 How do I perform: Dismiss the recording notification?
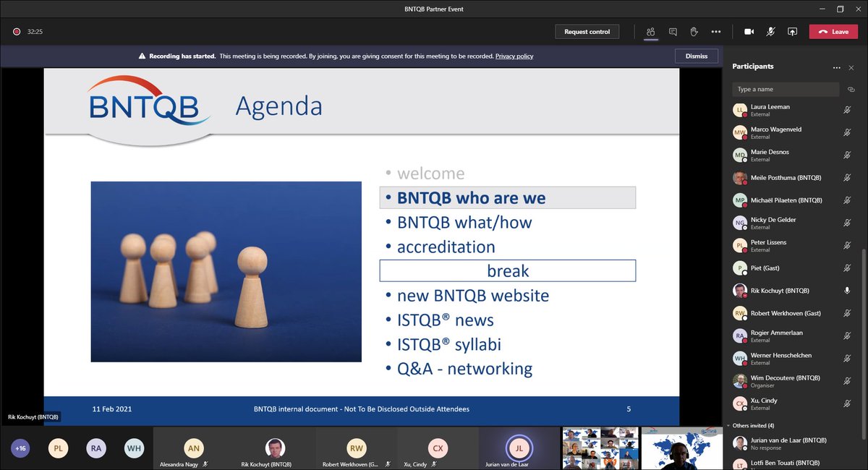point(696,56)
